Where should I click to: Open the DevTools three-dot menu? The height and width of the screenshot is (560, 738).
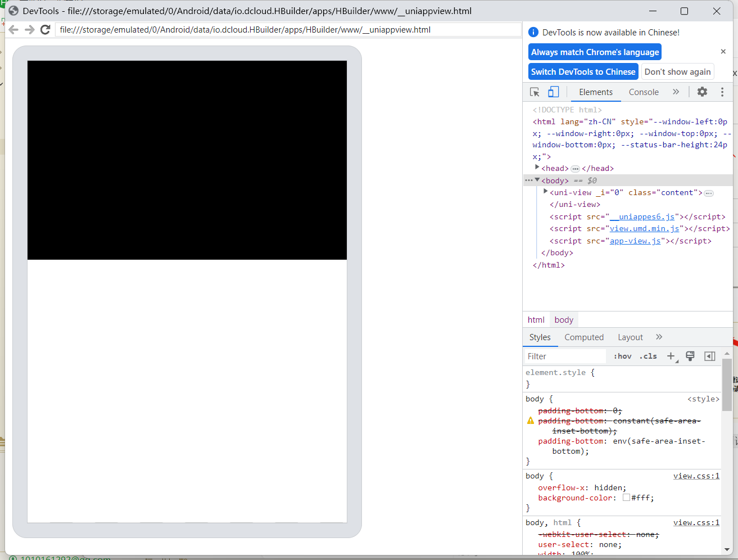point(722,92)
